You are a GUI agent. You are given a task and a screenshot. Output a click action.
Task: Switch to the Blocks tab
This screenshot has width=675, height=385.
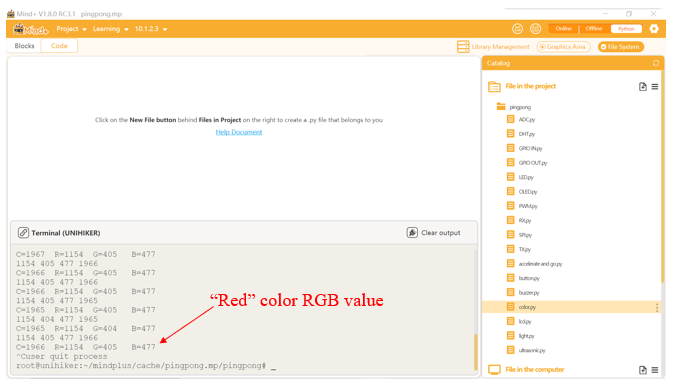click(24, 46)
